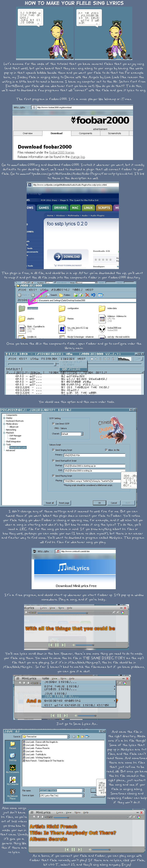Expand Display node in Preferences tree

point(4,418)
